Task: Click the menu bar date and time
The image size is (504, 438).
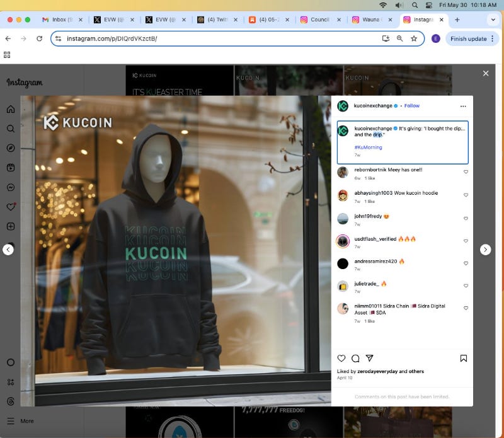Action: pyautogui.click(x=467, y=5)
